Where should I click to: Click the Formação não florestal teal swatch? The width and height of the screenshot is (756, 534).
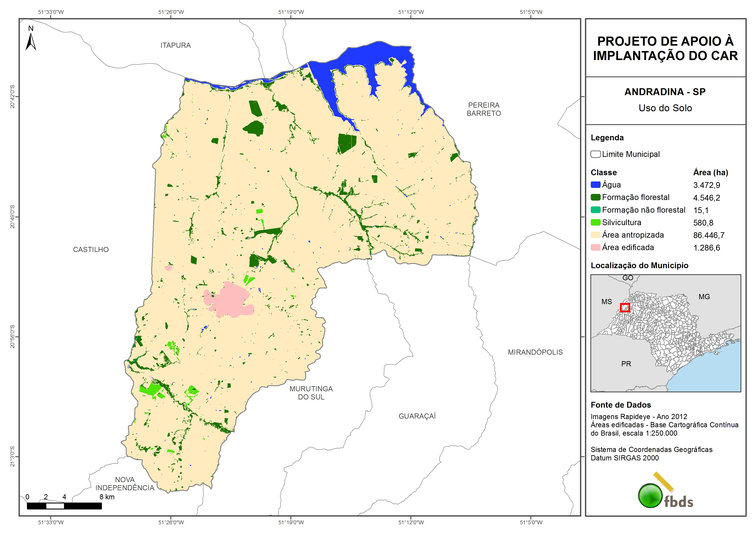pyautogui.click(x=595, y=210)
